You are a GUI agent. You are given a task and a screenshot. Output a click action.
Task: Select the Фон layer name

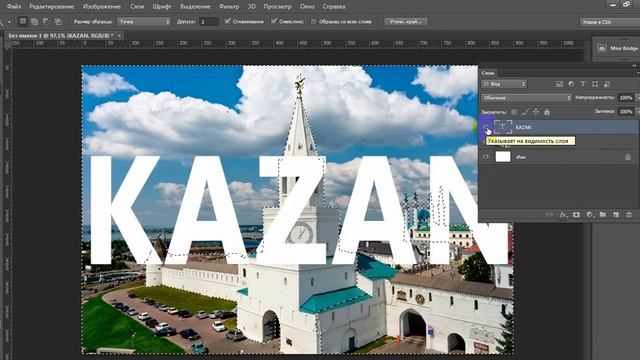coord(520,157)
